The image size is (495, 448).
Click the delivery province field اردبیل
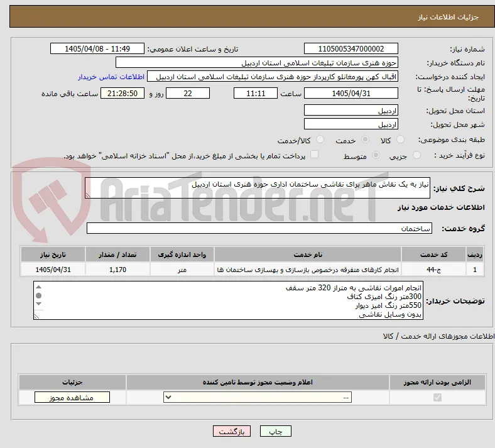pos(351,110)
